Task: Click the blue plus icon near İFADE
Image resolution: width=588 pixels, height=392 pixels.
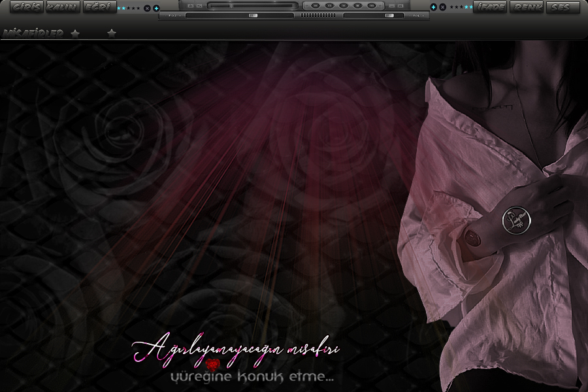Action: [x=433, y=7]
